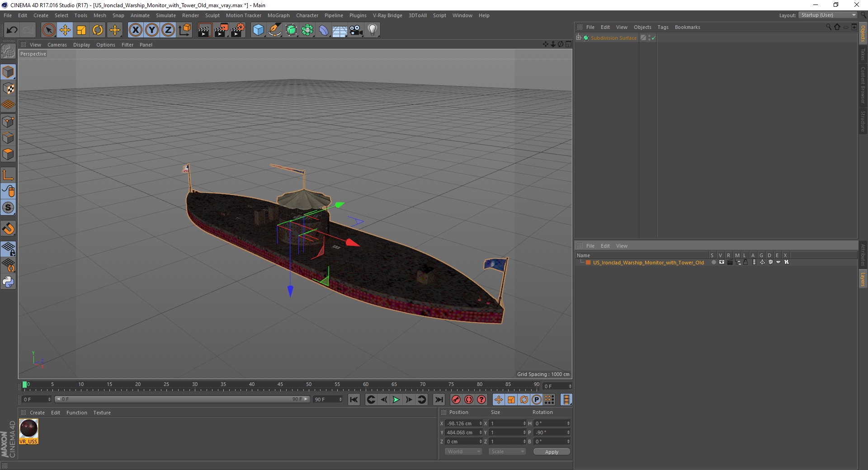
Task: Open the Structure side tab
Action: (x=863, y=121)
